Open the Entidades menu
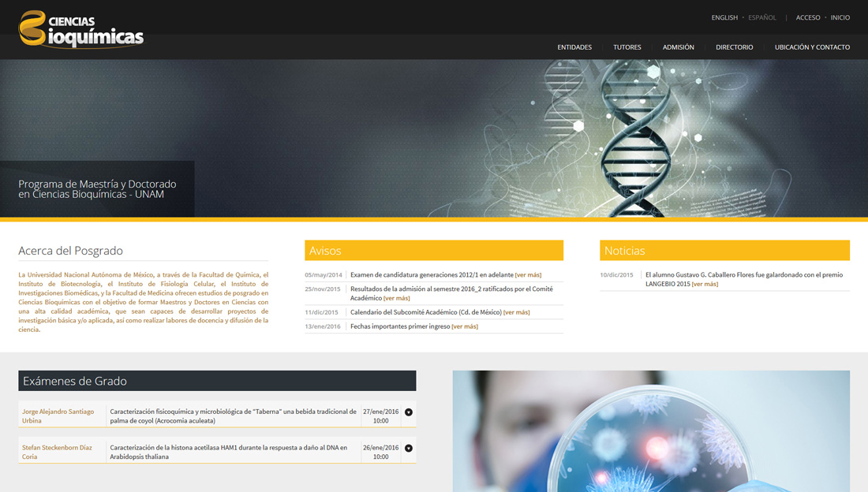 pyautogui.click(x=574, y=47)
